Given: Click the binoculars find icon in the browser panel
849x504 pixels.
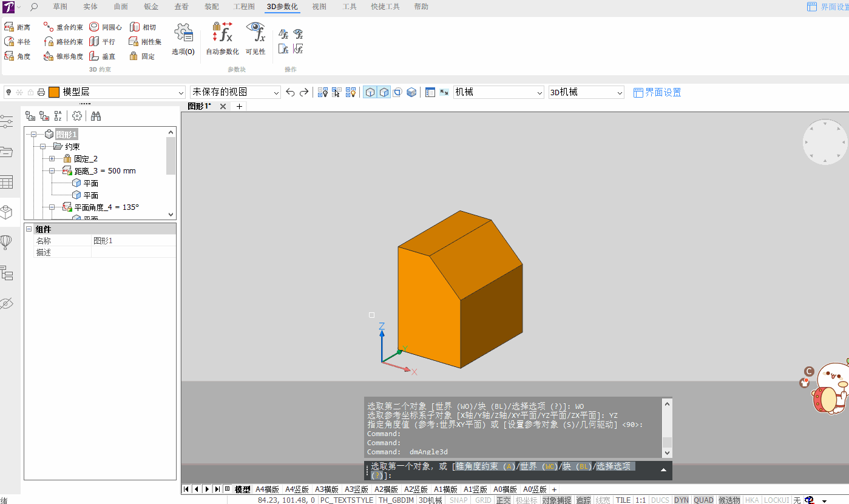Looking at the screenshot, I should click(96, 116).
